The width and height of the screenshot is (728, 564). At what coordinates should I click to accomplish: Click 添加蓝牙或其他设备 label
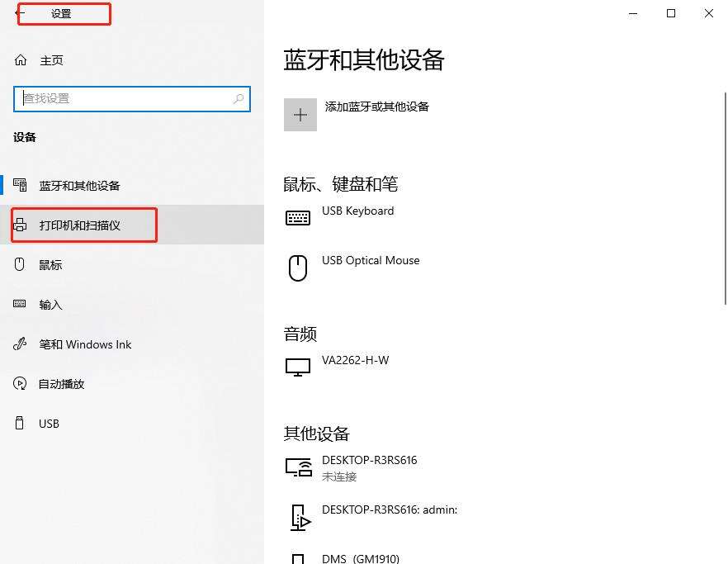(377, 107)
